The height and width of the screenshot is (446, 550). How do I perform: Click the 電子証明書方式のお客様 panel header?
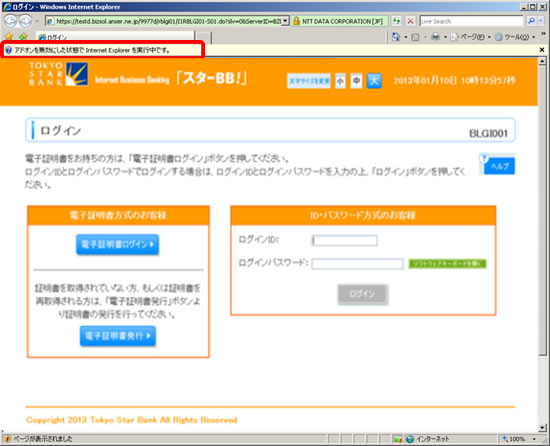click(118, 215)
